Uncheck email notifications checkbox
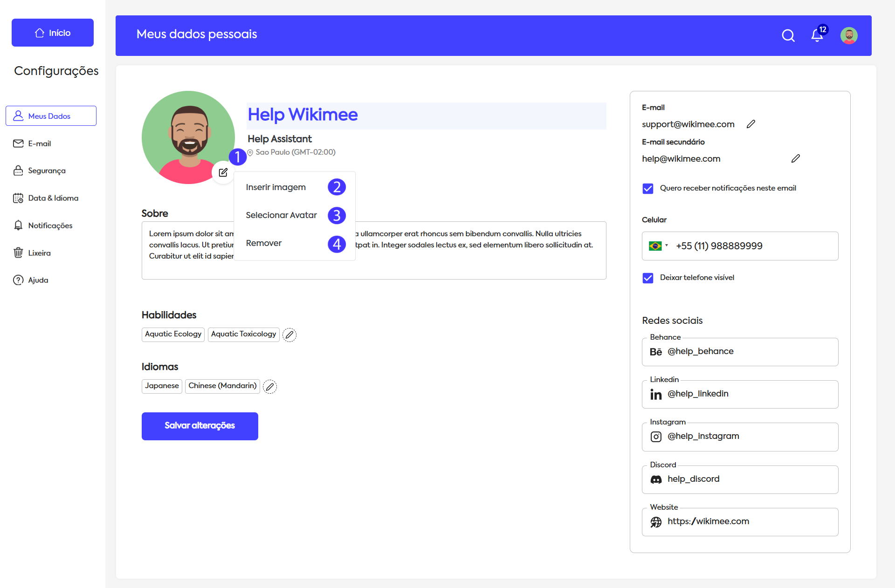The image size is (895, 588). pyautogui.click(x=647, y=188)
